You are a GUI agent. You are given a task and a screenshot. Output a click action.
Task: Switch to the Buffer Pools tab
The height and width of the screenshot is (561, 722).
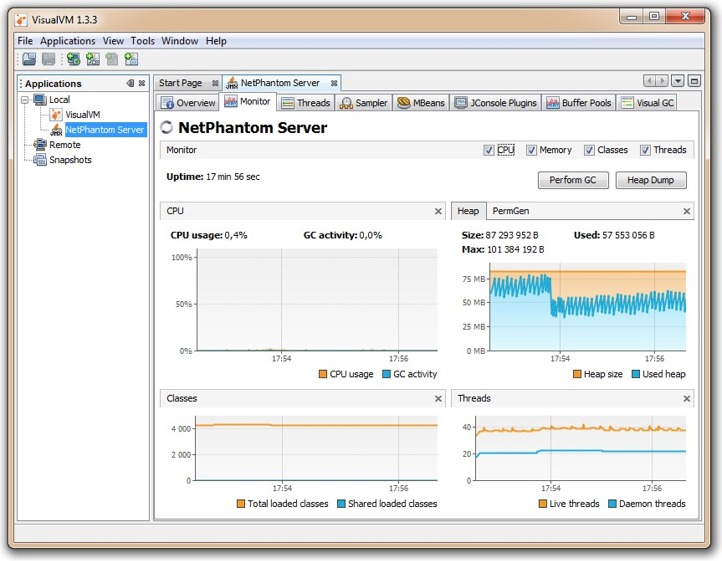tap(579, 103)
